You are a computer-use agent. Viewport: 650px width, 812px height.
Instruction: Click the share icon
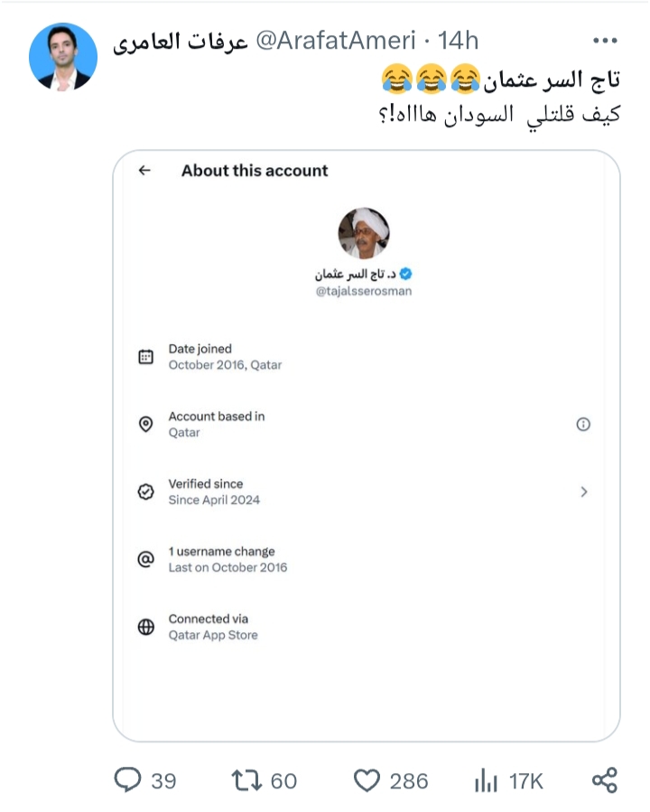click(x=604, y=779)
